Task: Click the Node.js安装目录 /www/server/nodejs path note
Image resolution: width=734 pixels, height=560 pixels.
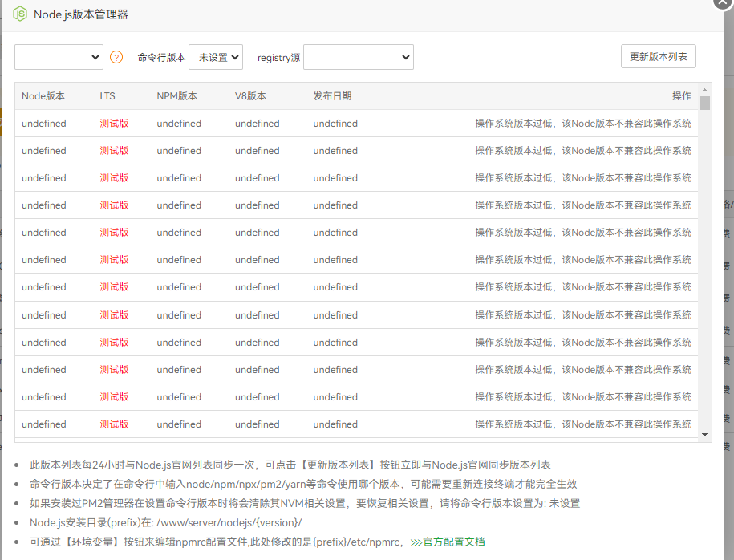Action: pyautogui.click(x=166, y=522)
